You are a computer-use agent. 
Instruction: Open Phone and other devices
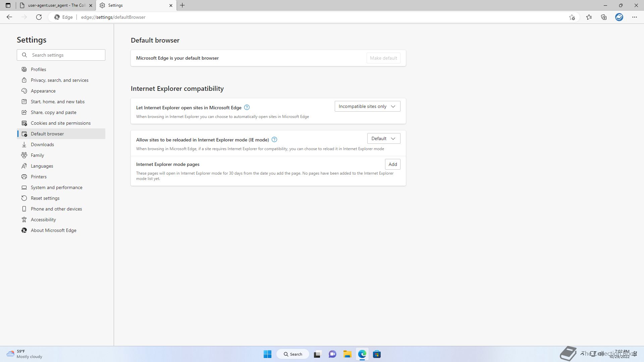click(61, 209)
